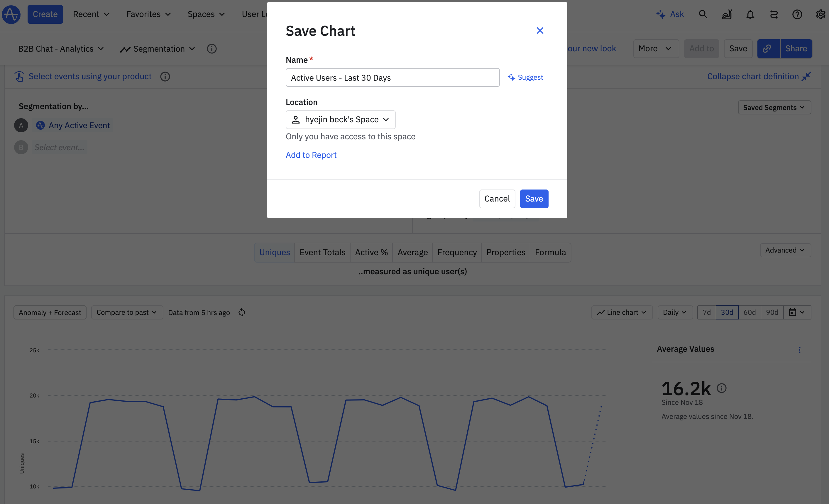Open the Line chart type dropdown
Screen dimensions: 829x504
pos(622,312)
